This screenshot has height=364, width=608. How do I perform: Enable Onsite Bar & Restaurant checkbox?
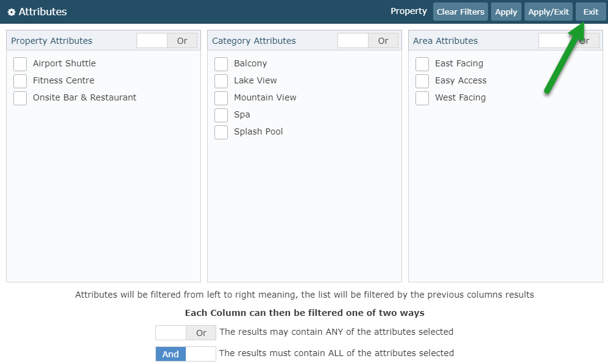coord(20,98)
